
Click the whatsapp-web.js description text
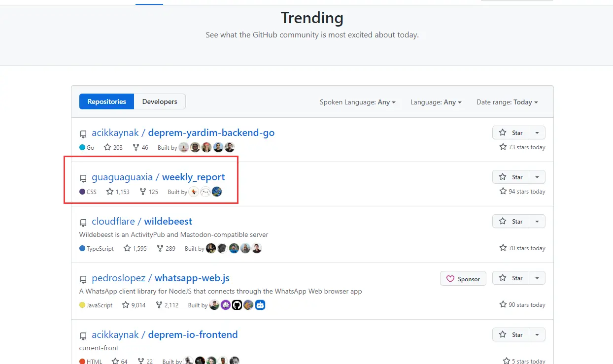(x=221, y=291)
